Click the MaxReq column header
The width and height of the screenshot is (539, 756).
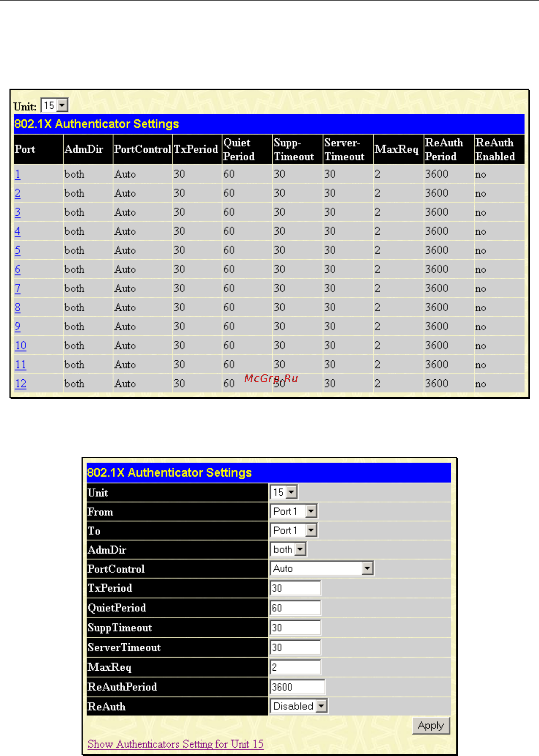pos(399,149)
